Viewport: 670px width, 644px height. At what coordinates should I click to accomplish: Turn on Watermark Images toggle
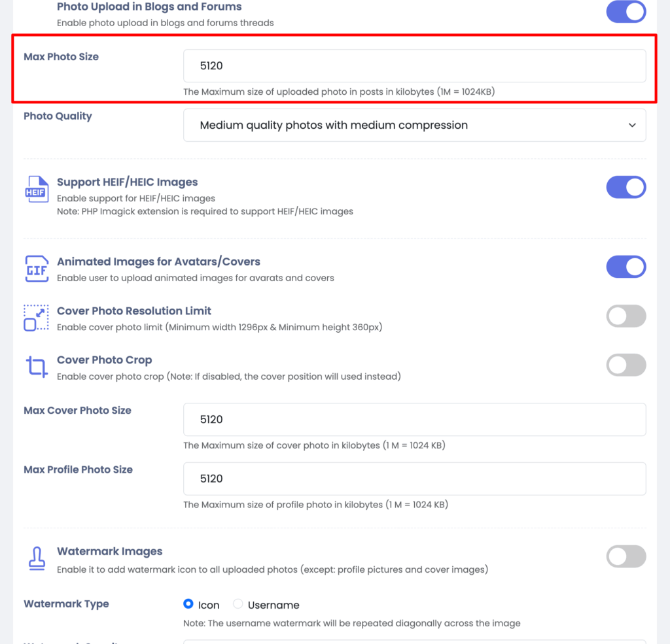click(x=626, y=556)
